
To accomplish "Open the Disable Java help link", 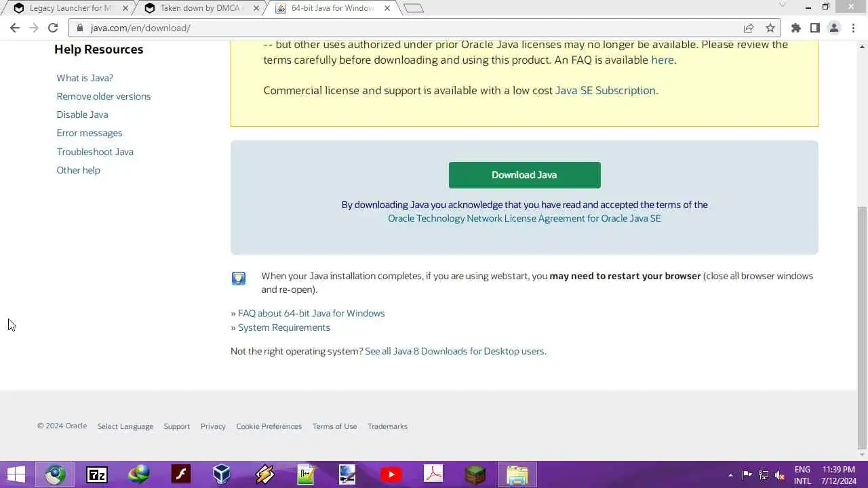I will coord(82,115).
